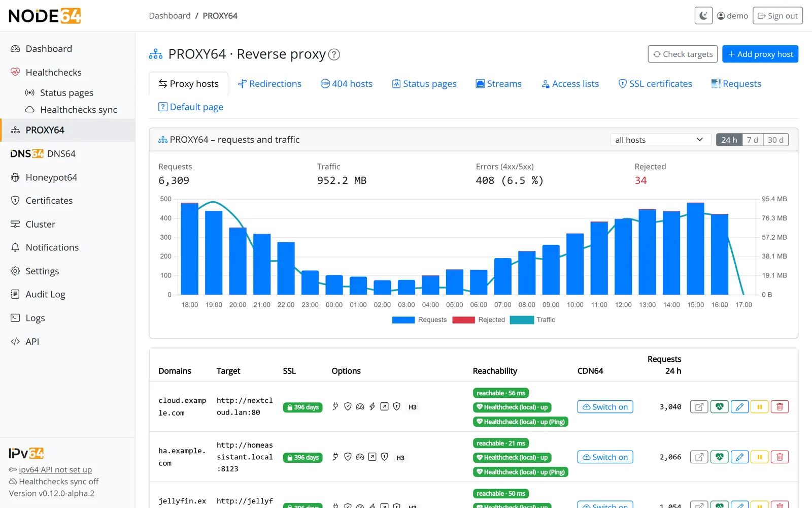The width and height of the screenshot is (812, 508).
Task: Select the 30 d time range
Action: [775, 140]
